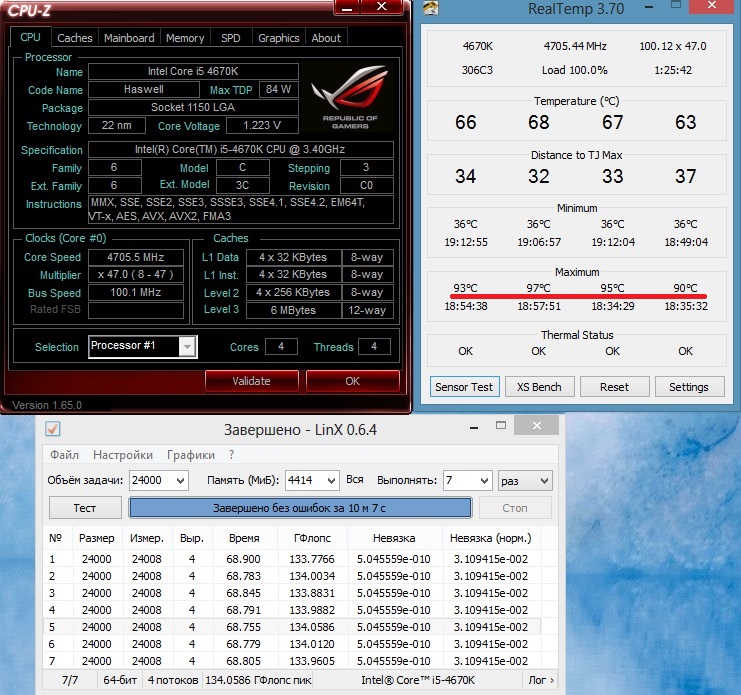Click the Вся memory button in LinX
Screen dimensions: 741x695
pyautogui.click(x=355, y=480)
